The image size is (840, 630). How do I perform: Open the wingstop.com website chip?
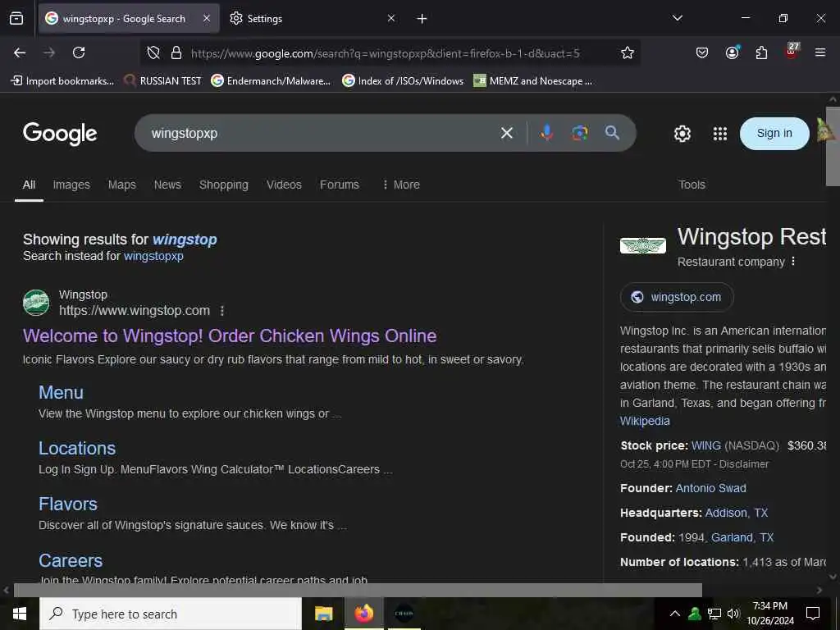pyautogui.click(x=677, y=297)
